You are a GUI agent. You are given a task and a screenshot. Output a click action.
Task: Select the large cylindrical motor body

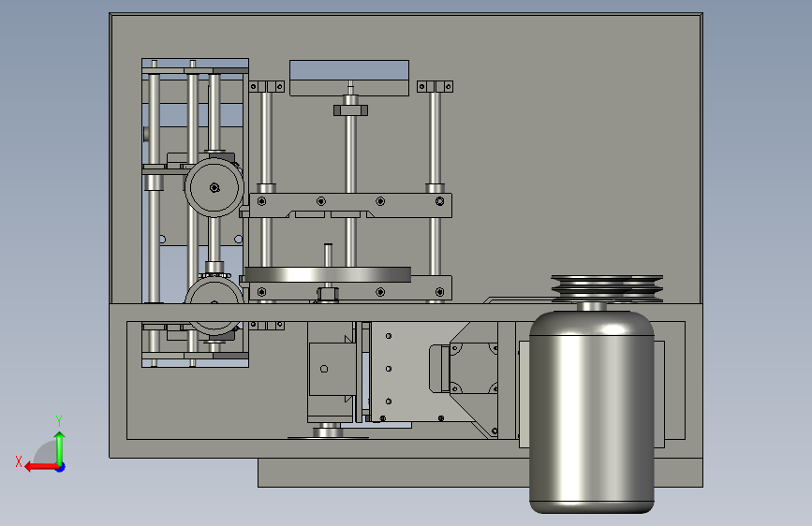click(x=591, y=412)
